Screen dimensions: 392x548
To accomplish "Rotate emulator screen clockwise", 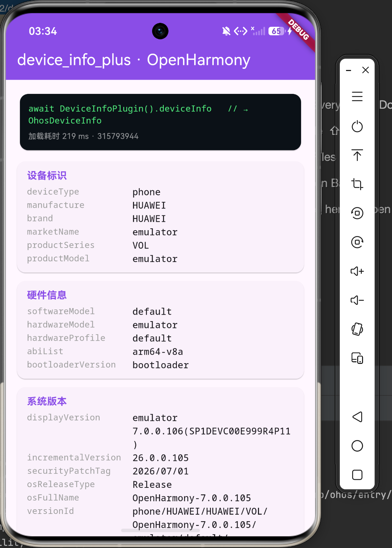I will click(x=357, y=242).
